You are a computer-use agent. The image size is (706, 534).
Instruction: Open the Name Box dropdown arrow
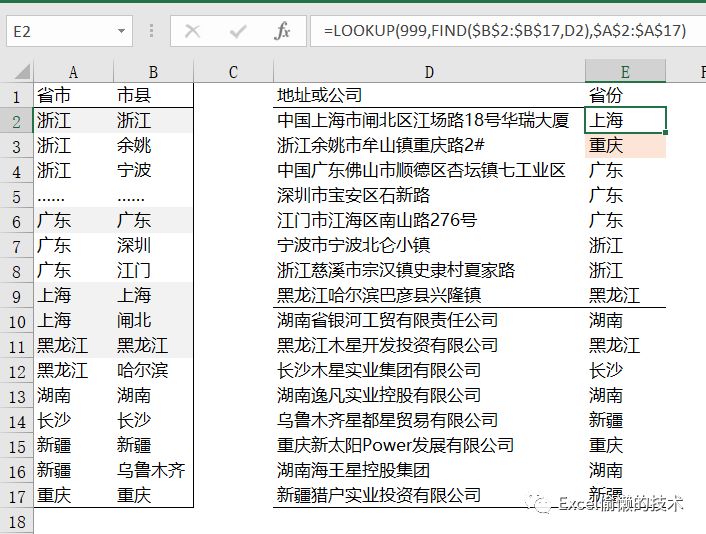121,31
